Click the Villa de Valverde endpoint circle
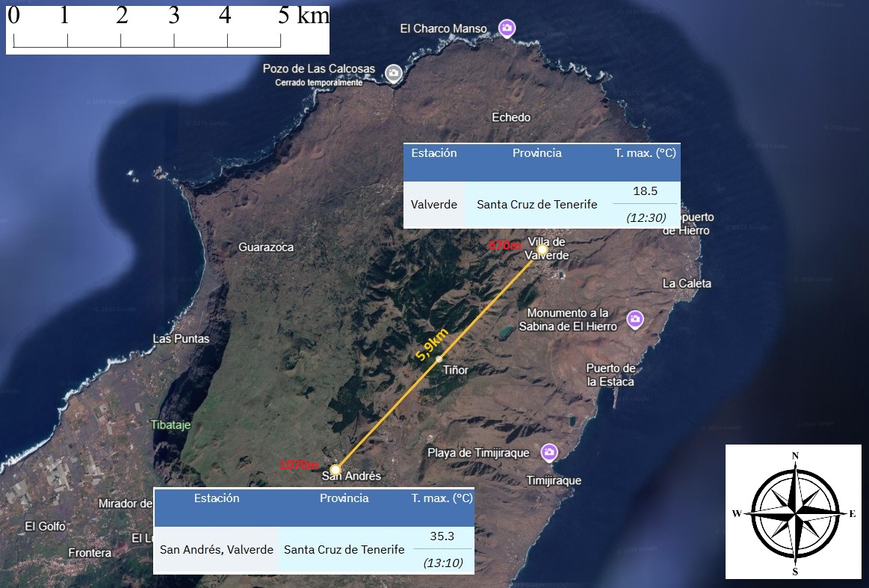The width and height of the screenshot is (869, 588). tap(542, 250)
